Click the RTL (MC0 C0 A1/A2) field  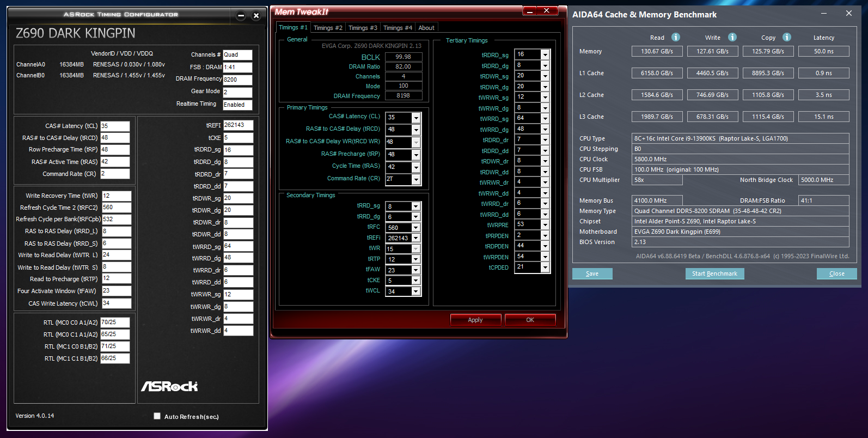tap(115, 323)
